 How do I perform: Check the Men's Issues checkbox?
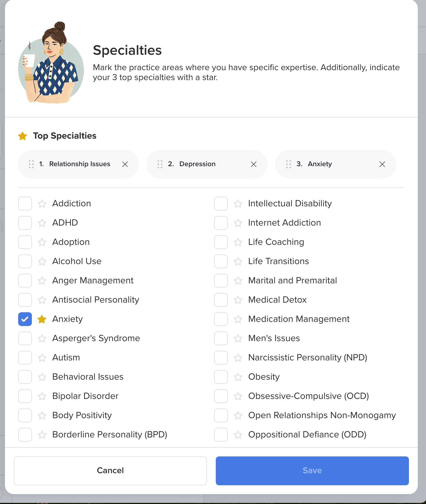click(221, 338)
